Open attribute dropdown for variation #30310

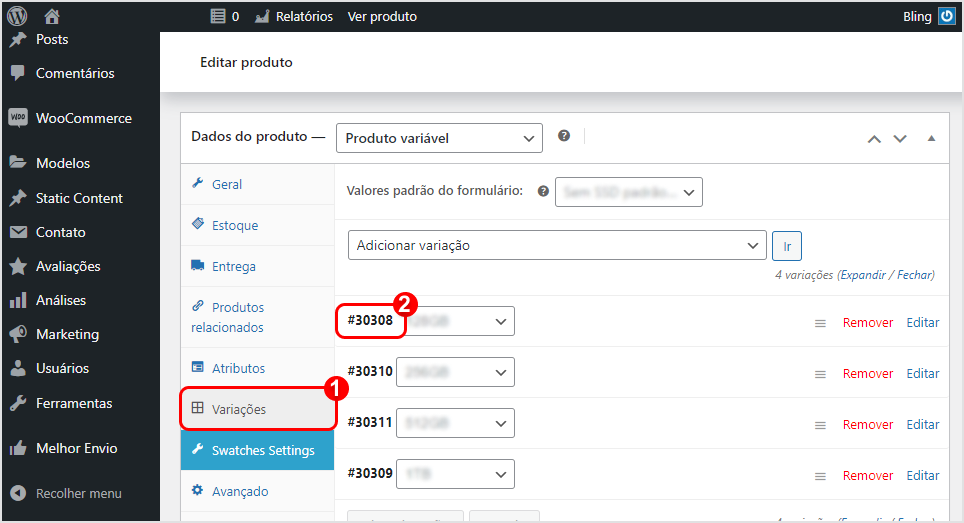coord(455,372)
